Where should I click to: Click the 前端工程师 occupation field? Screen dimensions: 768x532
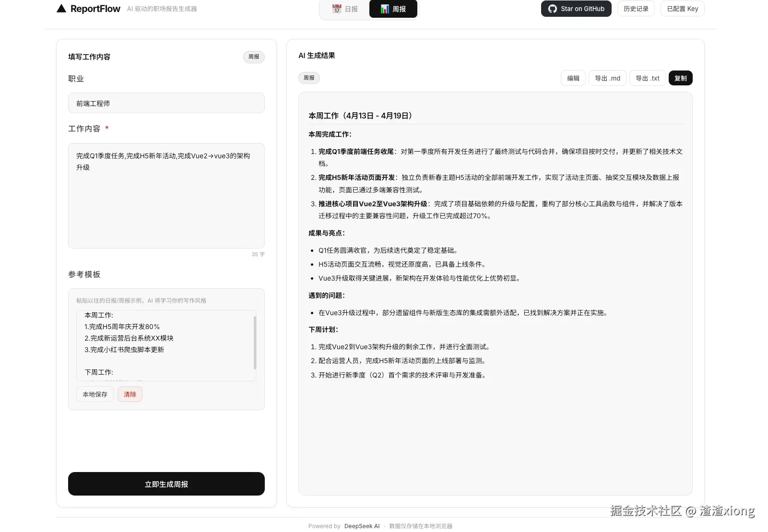[x=166, y=103]
